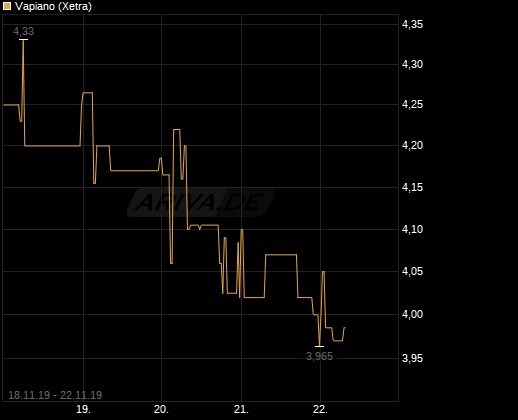Click the orange Vapiano legend color swatch
Viewport: 518px width, 420px height.
pyautogui.click(x=7, y=6)
